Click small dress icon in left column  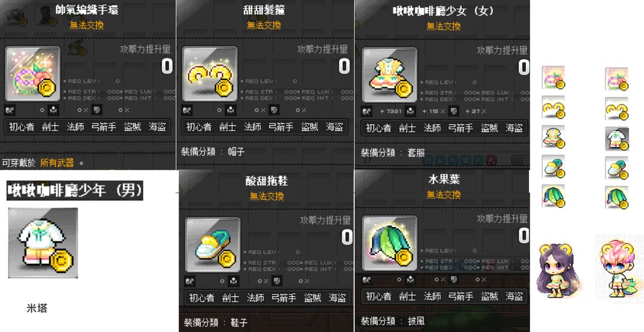click(553, 136)
